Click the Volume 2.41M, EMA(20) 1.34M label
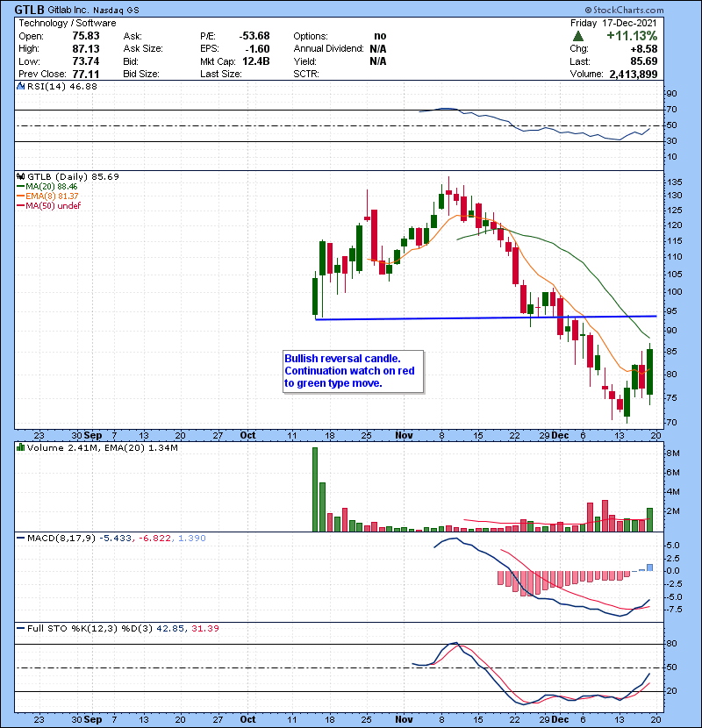The height and width of the screenshot is (728, 702). coord(102,447)
